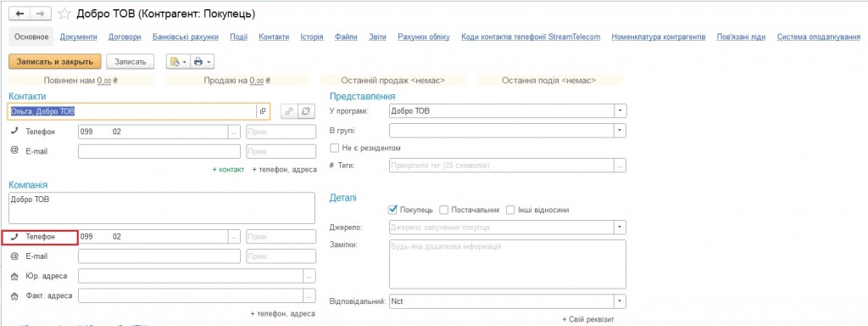Screen dimensions: 868x326
Task: Click the + Свій реквізит link
Action: pos(588,320)
